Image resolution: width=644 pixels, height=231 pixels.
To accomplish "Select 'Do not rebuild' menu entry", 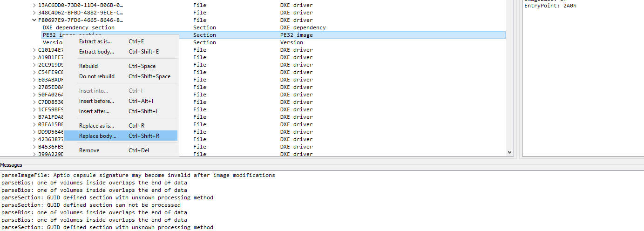I will pyautogui.click(x=121, y=76).
